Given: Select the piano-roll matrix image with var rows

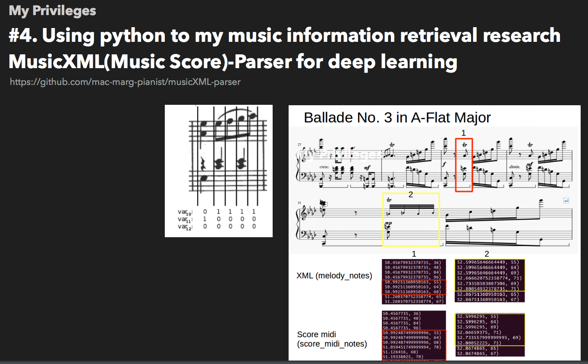Looking at the screenshot, I should point(219,171).
